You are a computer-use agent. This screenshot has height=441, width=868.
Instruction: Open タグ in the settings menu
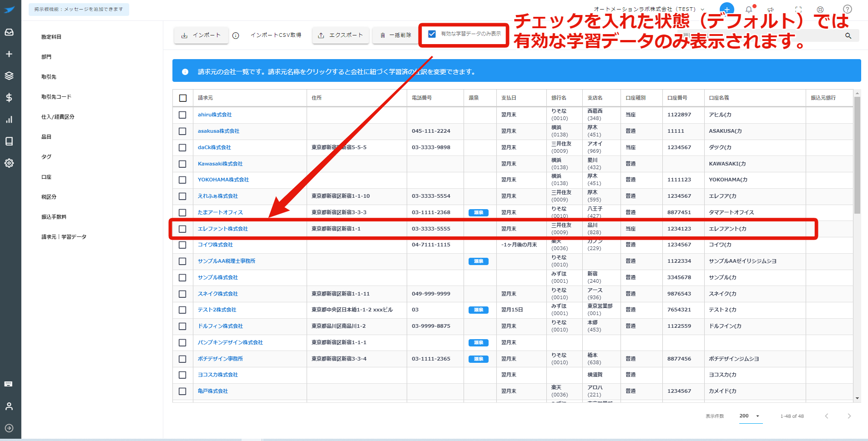[46, 157]
